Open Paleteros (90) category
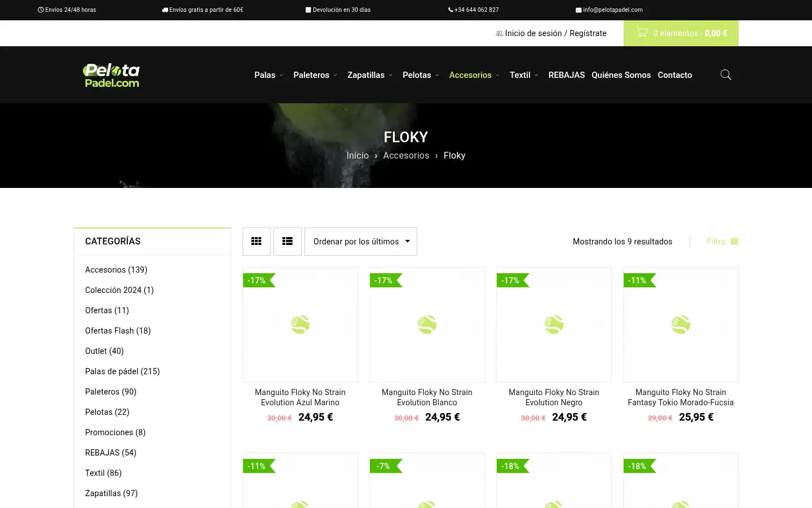This screenshot has width=812, height=508. coord(111,392)
